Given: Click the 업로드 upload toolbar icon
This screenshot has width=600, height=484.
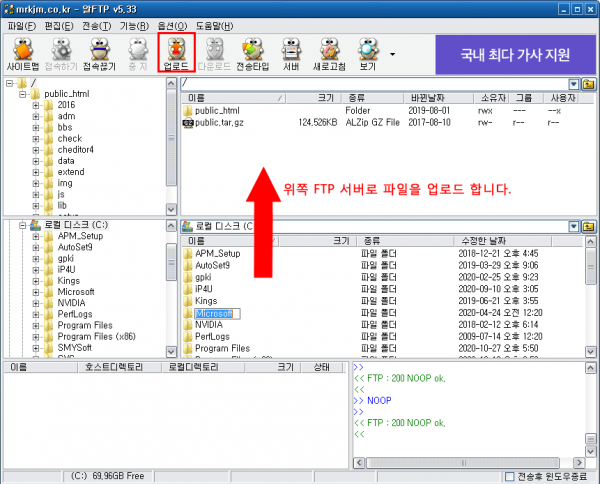Looking at the screenshot, I should coord(176,54).
